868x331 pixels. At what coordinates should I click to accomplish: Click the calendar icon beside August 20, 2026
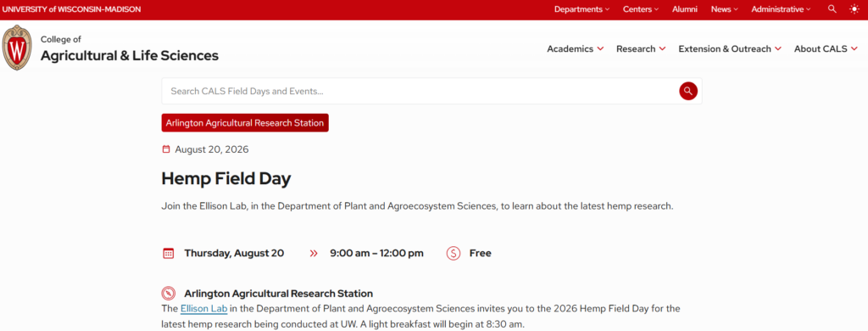(166, 149)
